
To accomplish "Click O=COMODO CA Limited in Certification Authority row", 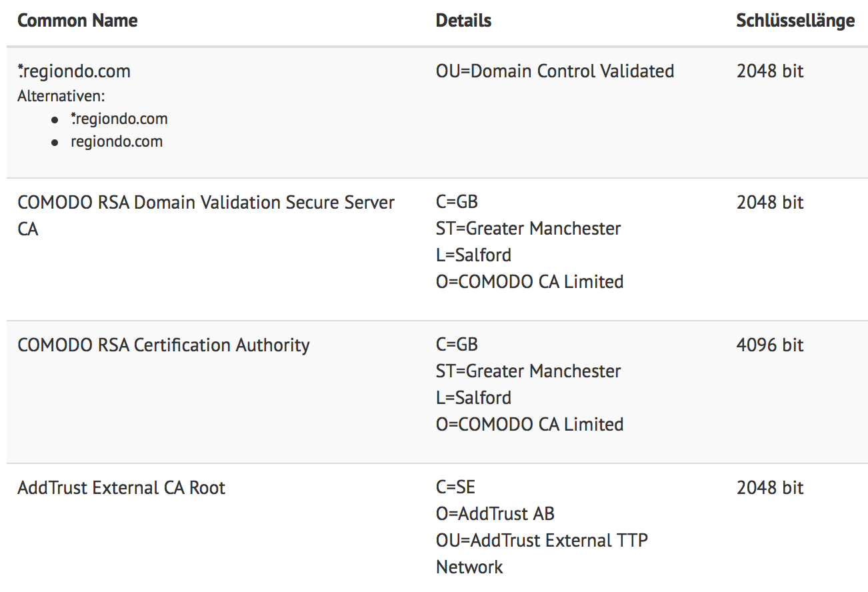I will (529, 425).
